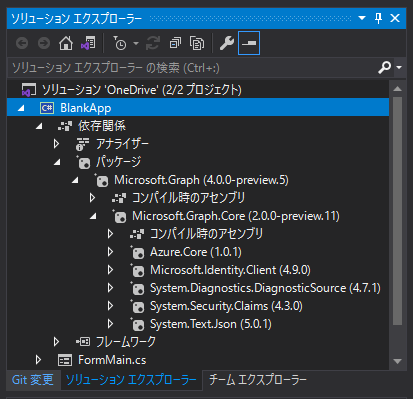Click package icon of Azure.Core (1.0.1)
Image resolution: width=413 pixels, height=399 pixels.
click(137, 252)
